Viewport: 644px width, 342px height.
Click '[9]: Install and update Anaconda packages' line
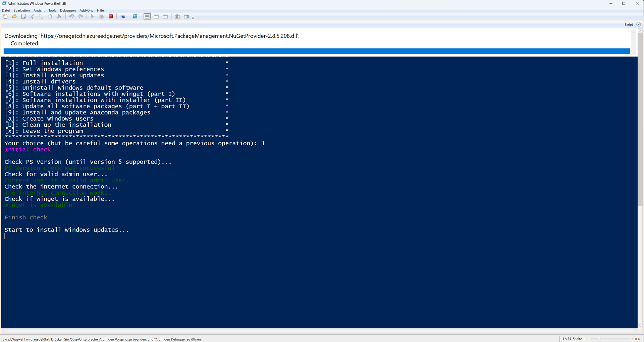pos(78,113)
